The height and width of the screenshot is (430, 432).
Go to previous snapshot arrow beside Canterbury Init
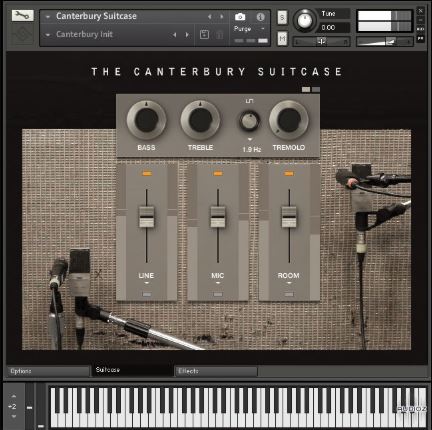click(174, 35)
